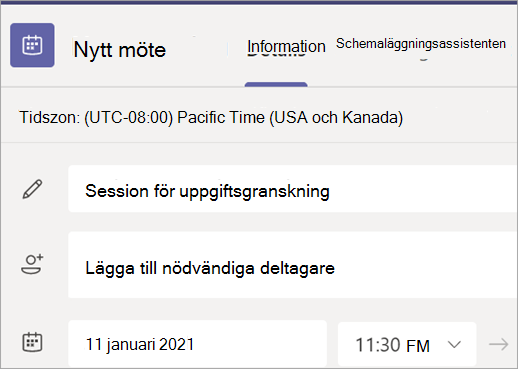Click the word deltagare in participants box
This screenshot has height=369, width=518.
point(297,269)
